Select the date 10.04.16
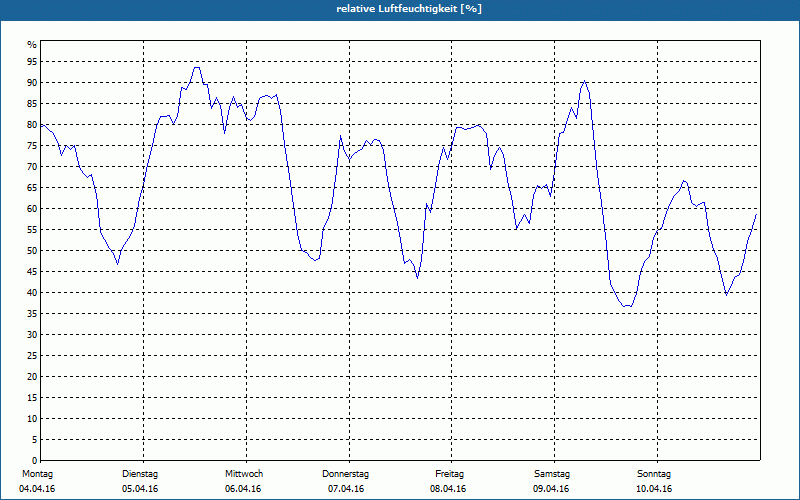Viewport: 800px width, 500px height. [654, 489]
